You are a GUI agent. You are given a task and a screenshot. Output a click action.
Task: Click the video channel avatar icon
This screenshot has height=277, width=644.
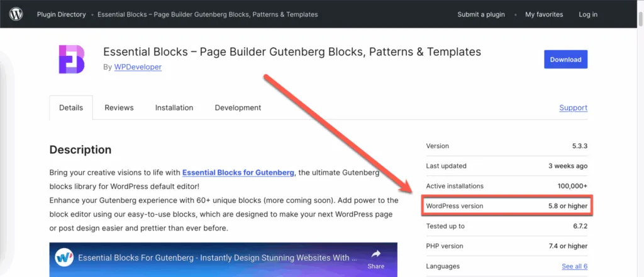pos(65,258)
